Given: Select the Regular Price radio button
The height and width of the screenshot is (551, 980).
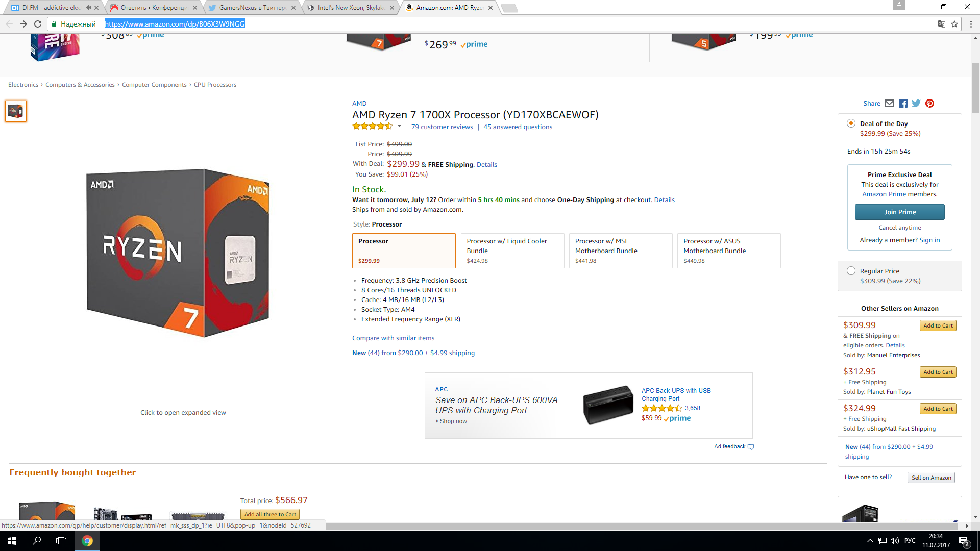Looking at the screenshot, I should 851,271.
